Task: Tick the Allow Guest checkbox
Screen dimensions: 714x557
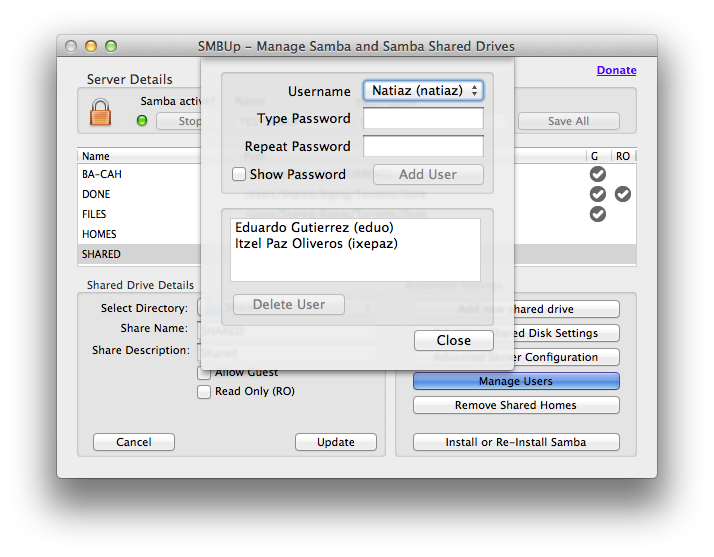Action: (204, 373)
